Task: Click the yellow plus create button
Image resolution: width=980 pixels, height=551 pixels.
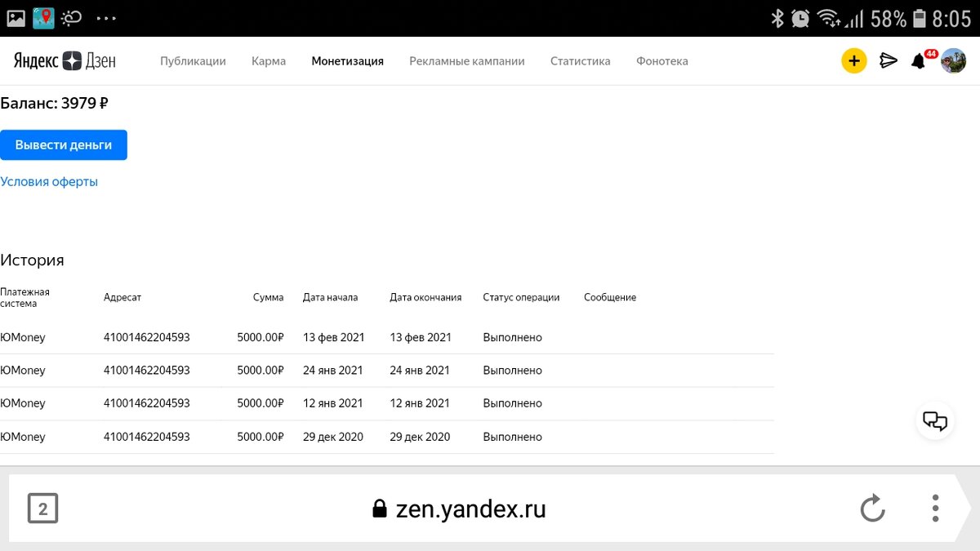Action: [853, 60]
